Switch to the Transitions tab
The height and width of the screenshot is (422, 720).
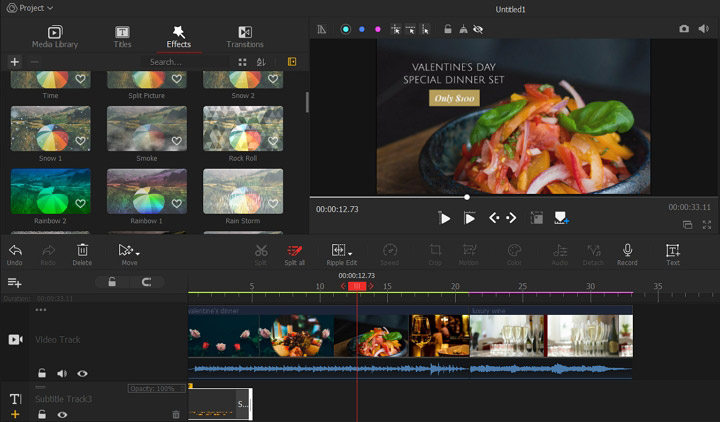245,37
